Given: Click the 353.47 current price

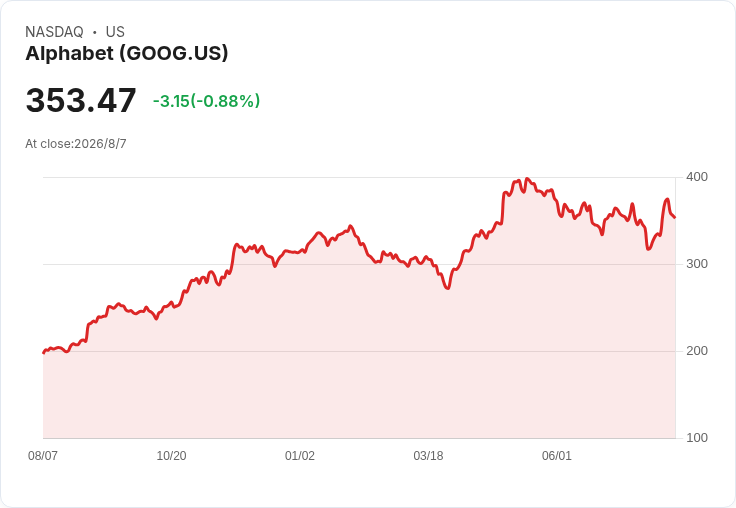Looking at the screenshot, I should pos(81,100).
